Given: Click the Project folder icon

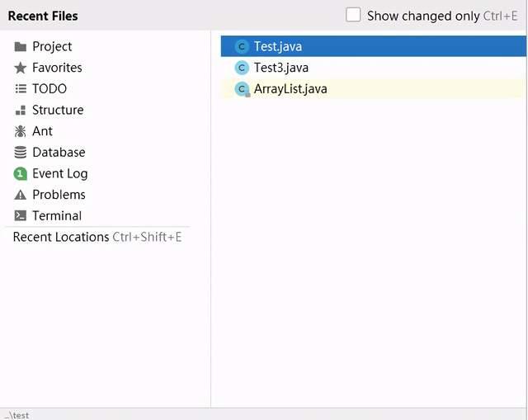Looking at the screenshot, I should 20,47.
